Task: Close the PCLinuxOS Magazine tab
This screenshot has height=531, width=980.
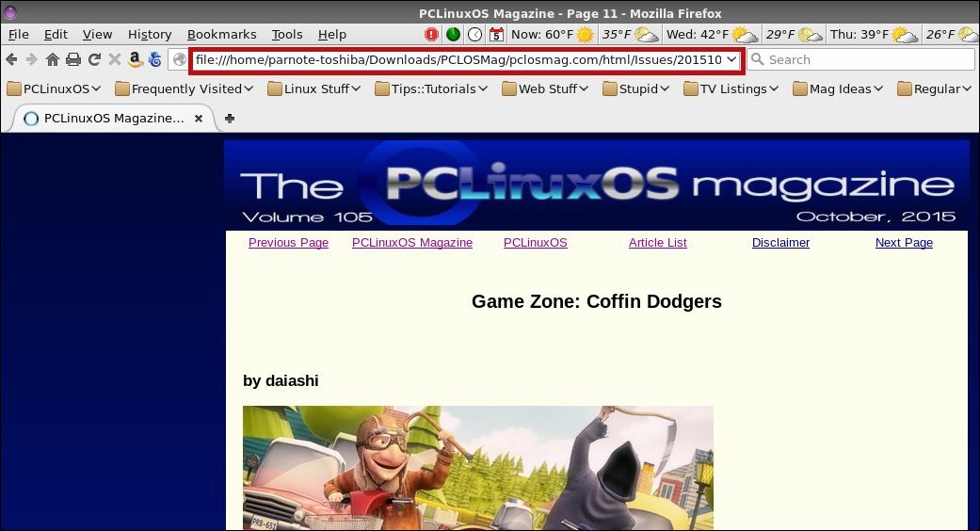Action: point(198,118)
